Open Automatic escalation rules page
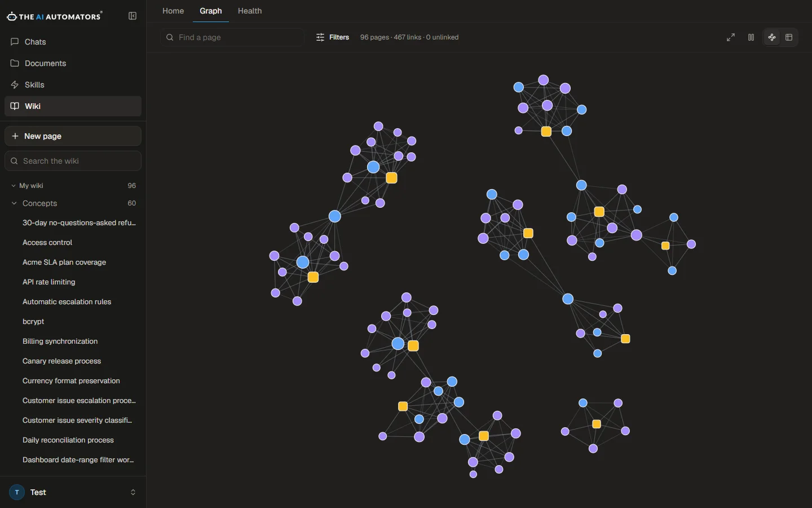The width and height of the screenshot is (812, 508). (67, 302)
